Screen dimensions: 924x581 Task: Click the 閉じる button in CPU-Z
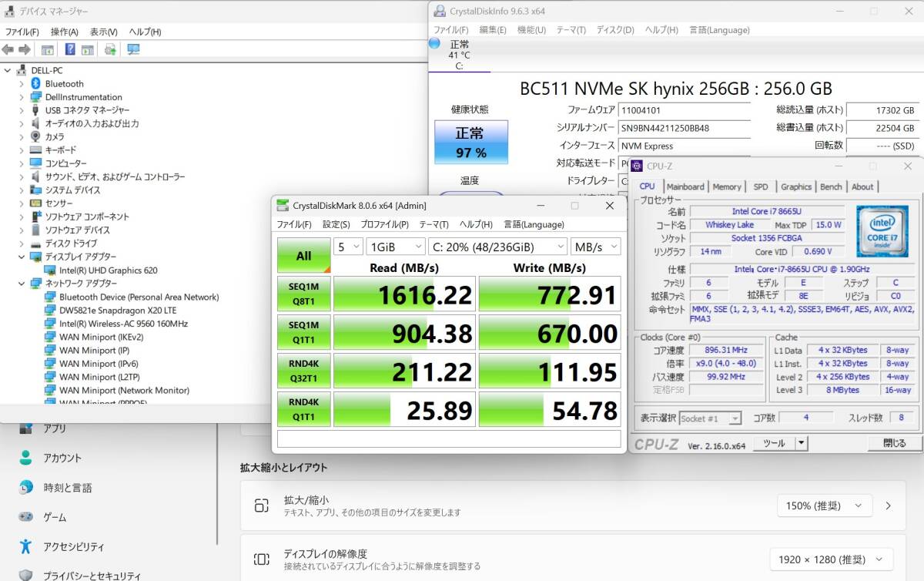point(894,443)
